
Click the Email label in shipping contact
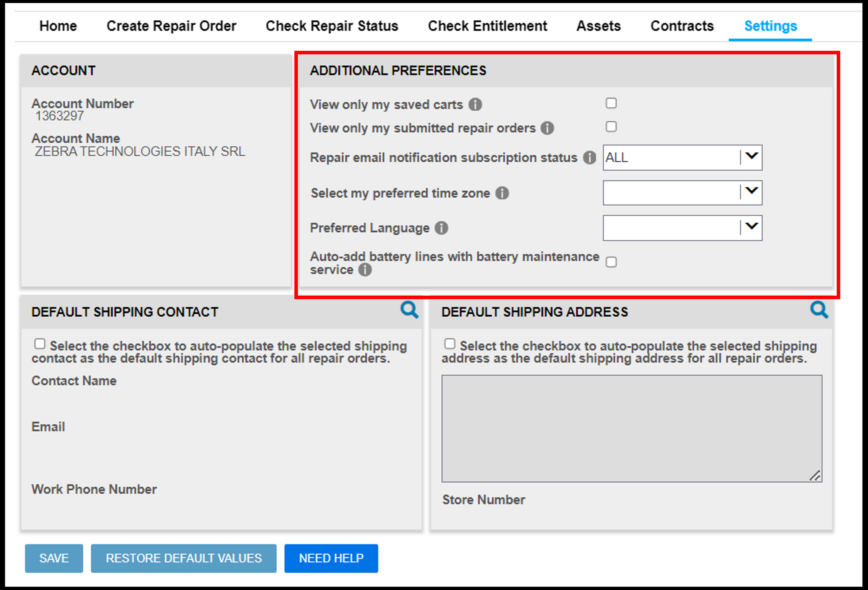(48, 427)
